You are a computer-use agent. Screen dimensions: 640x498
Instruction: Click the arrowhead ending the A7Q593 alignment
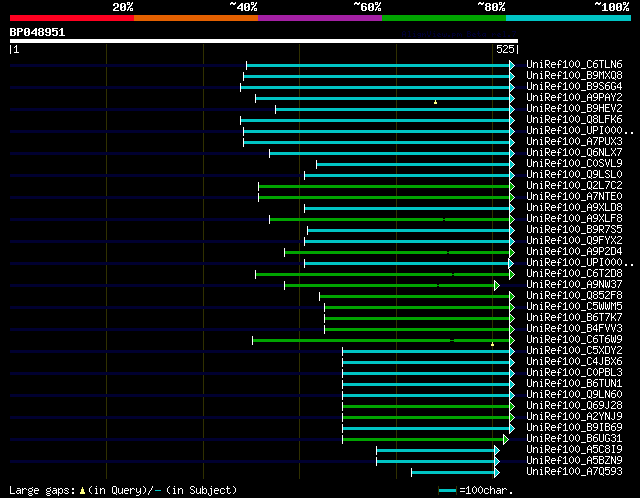497,473
